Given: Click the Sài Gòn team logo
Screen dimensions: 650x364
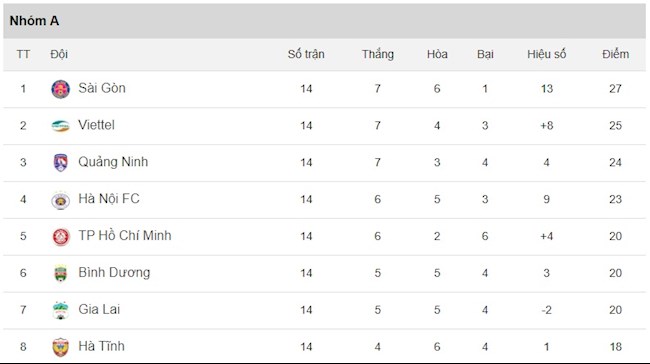Looking at the screenshot, I should click(61, 89).
